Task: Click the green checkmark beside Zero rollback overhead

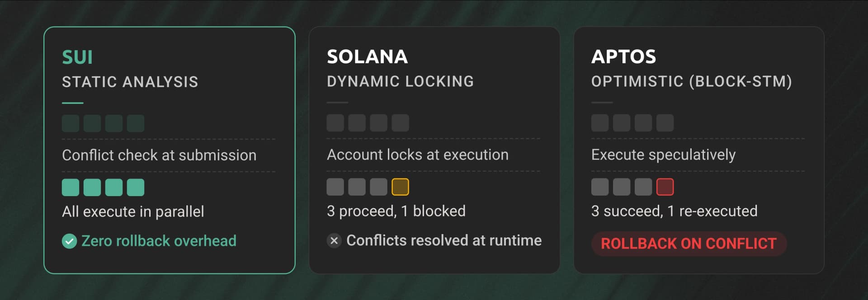Action: click(69, 241)
